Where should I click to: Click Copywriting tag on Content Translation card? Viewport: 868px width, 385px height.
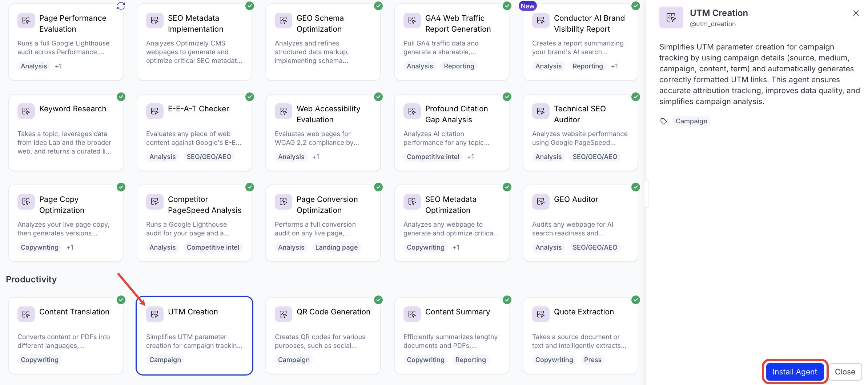click(x=40, y=360)
